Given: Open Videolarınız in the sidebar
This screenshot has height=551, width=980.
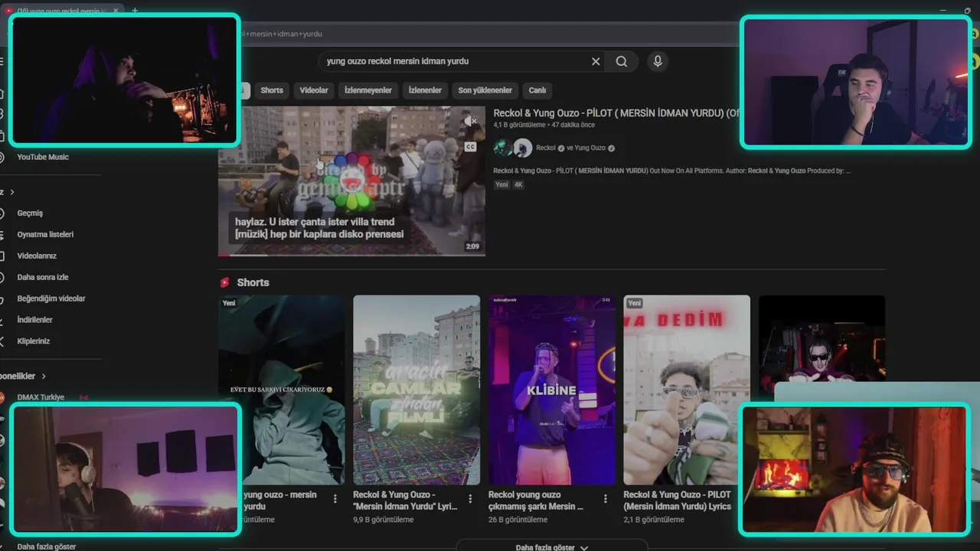Looking at the screenshot, I should 37,256.
